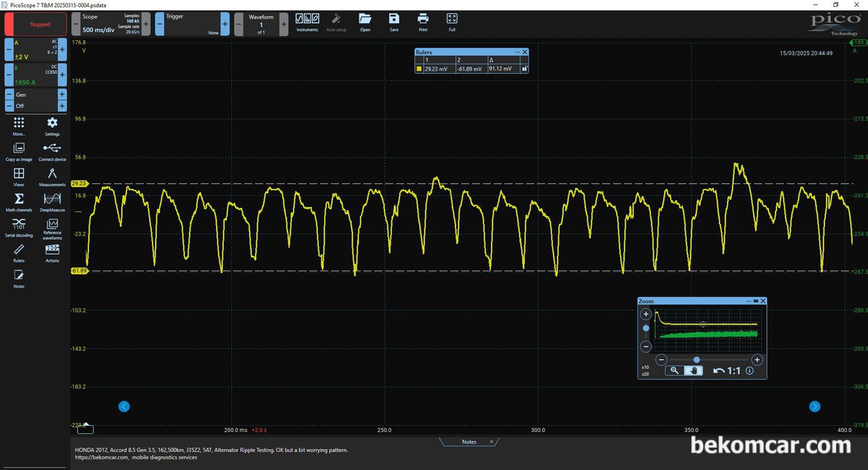The width and height of the screenshot is (868, 470).
Task: Click plus beside Gen row
Action: click(x=62, y=95)
